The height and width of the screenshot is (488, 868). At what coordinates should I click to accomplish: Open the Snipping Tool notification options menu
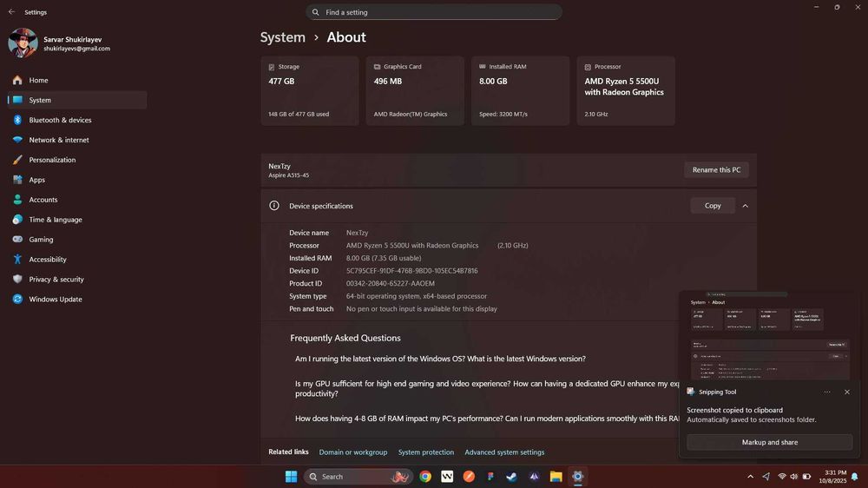point(827,392)
